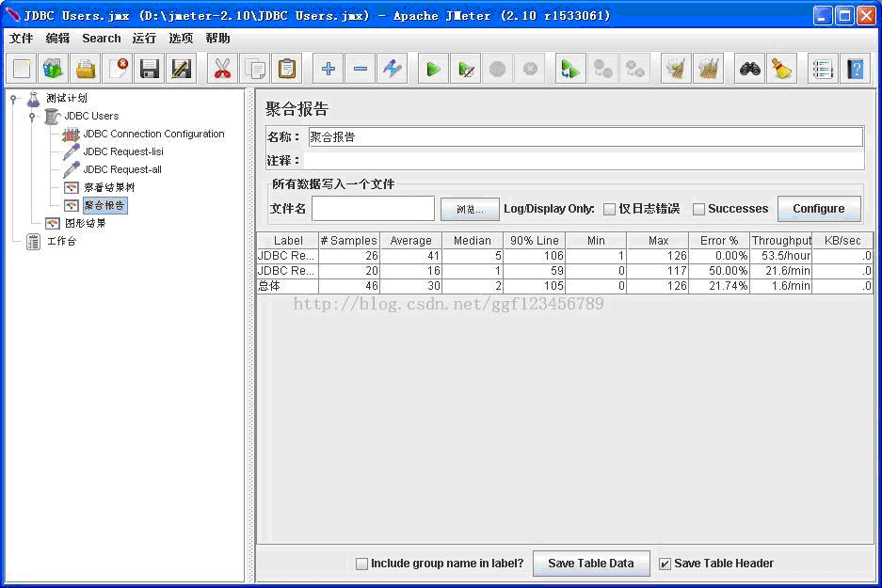Image resolution: width=882 pixels, height=588 pixels.
Task: Click the 注释 comments input field
Action: click(584, 161)
